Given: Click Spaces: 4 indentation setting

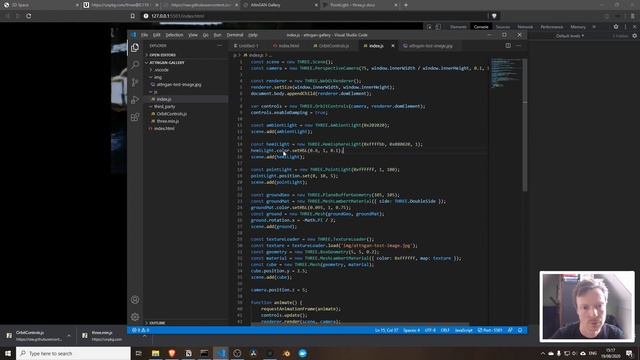Looking at the screenshot, I should click(411, 330).
